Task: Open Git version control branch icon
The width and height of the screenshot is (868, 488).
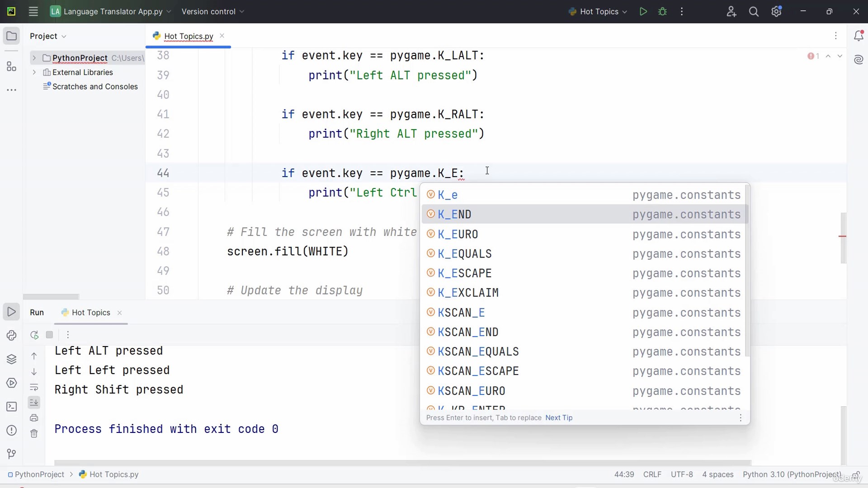Action: click(12, 454)
